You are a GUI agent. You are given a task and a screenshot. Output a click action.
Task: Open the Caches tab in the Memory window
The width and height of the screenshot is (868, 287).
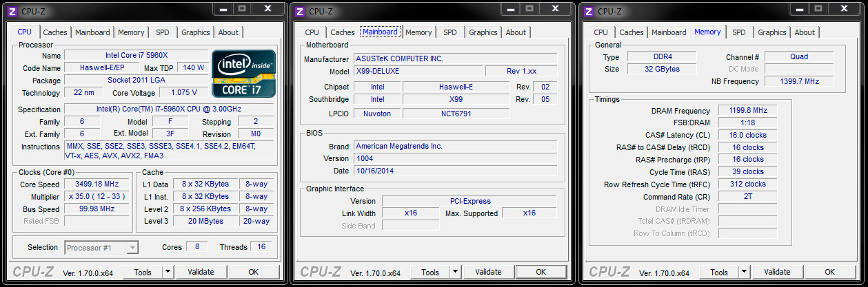pos(632,32)
